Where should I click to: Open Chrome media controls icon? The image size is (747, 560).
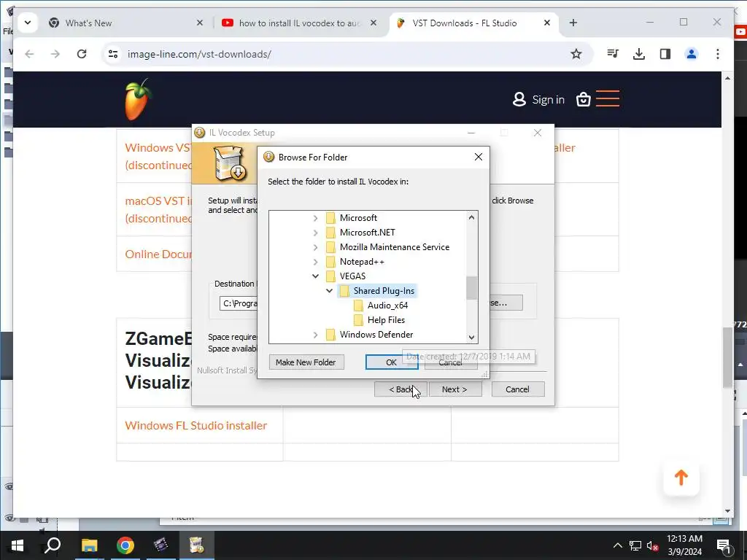[613, 54]
